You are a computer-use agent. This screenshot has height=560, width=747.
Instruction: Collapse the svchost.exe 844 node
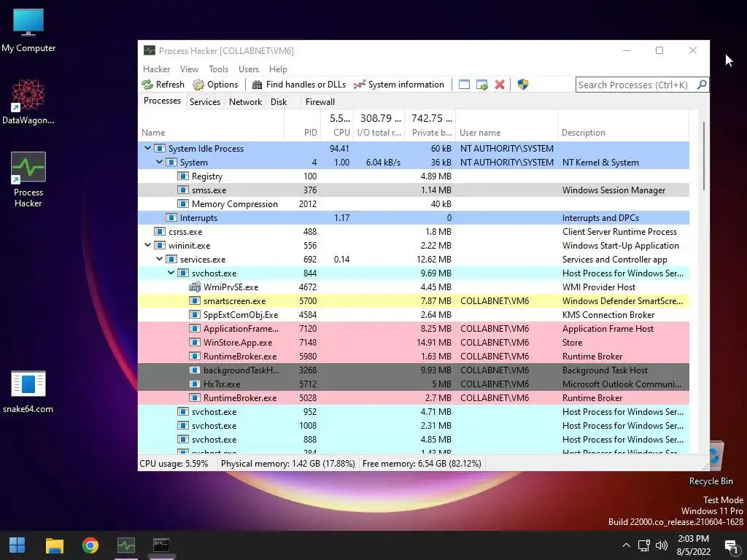pyautogui.click(x=171, y=273)
